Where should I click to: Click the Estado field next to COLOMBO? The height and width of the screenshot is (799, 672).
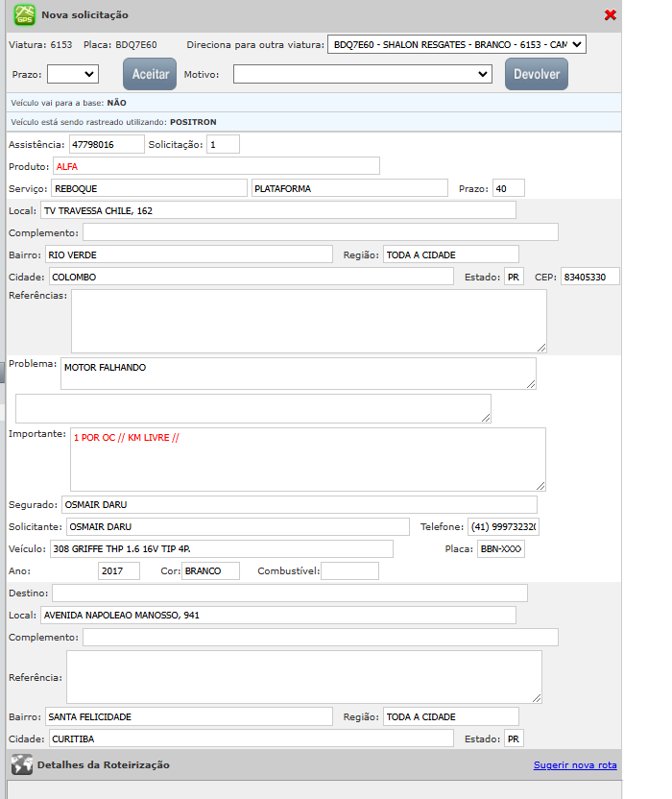coord(514,277)
